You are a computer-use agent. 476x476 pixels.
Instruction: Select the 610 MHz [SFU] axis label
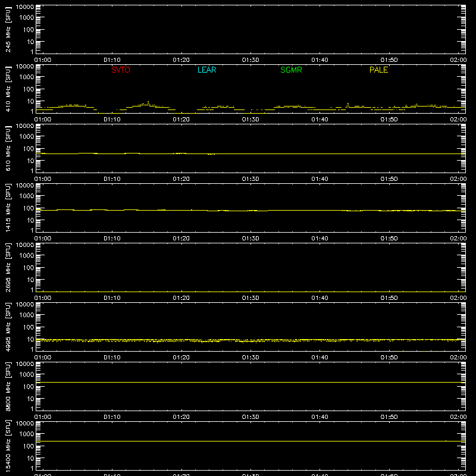tap(8, 149)
